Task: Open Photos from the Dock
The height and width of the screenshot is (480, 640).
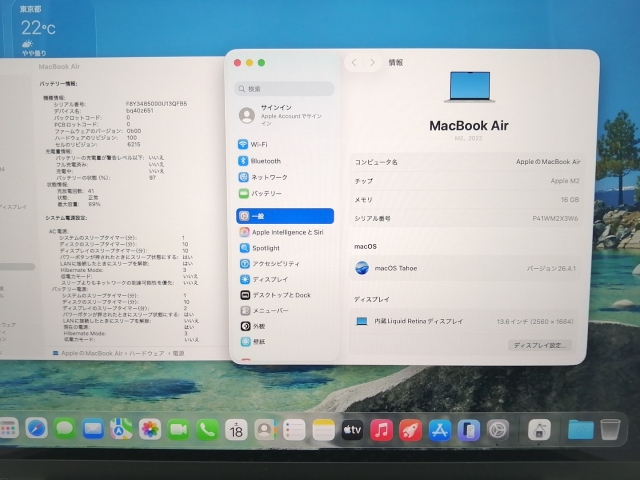Action: coord(150,429)
